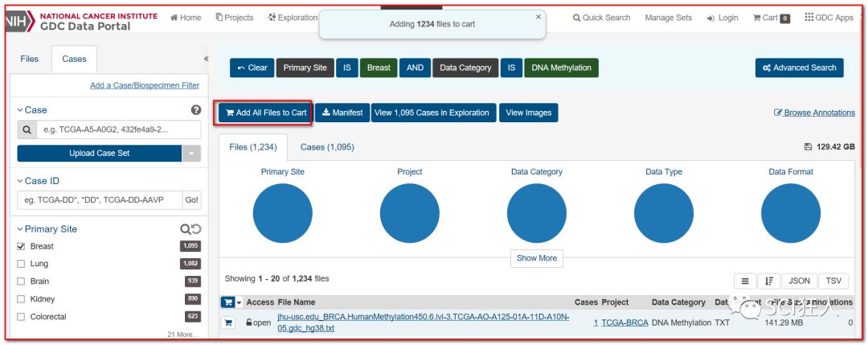The height and width of the screenshot is (345, 868).
Task: Click the Data Category query field chip
Action: tap(465, 68)
